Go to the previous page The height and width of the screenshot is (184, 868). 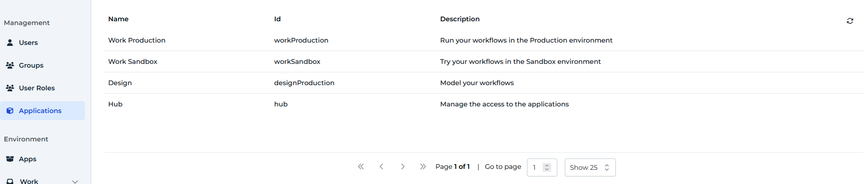point(382,166)
